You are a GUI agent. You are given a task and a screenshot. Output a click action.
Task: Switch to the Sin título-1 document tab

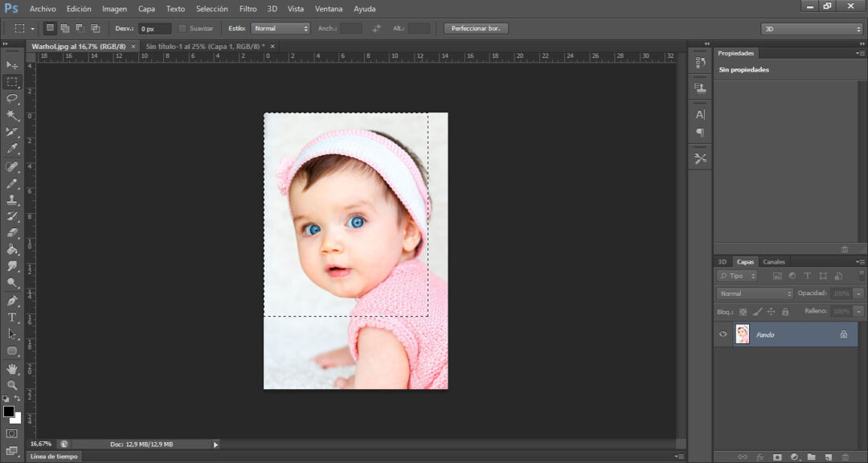point(206,47)
